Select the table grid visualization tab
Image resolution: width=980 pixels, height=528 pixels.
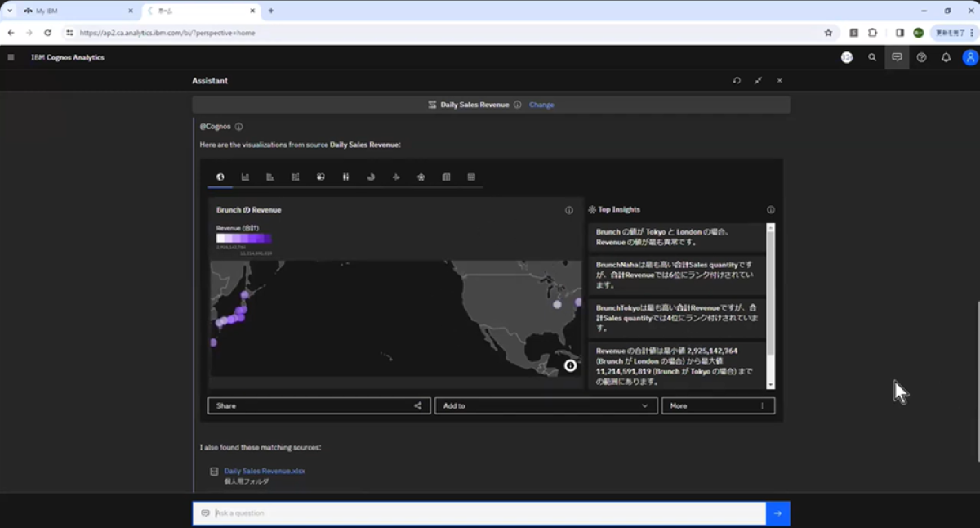[x=471, y=177]
